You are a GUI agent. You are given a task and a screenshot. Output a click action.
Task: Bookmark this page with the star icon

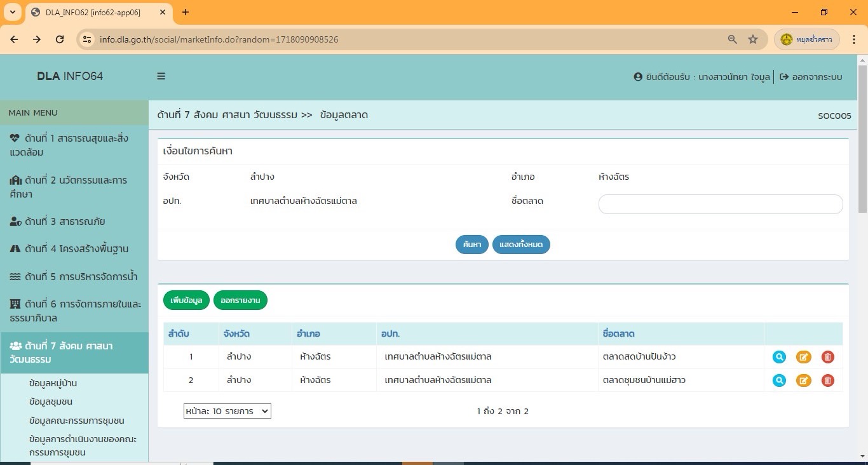click(753, 39)
